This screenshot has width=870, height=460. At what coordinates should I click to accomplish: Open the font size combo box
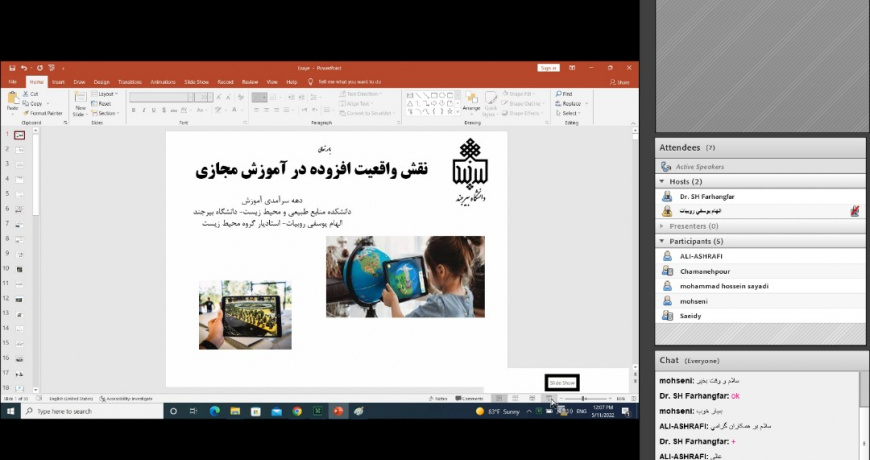point(204,97)
